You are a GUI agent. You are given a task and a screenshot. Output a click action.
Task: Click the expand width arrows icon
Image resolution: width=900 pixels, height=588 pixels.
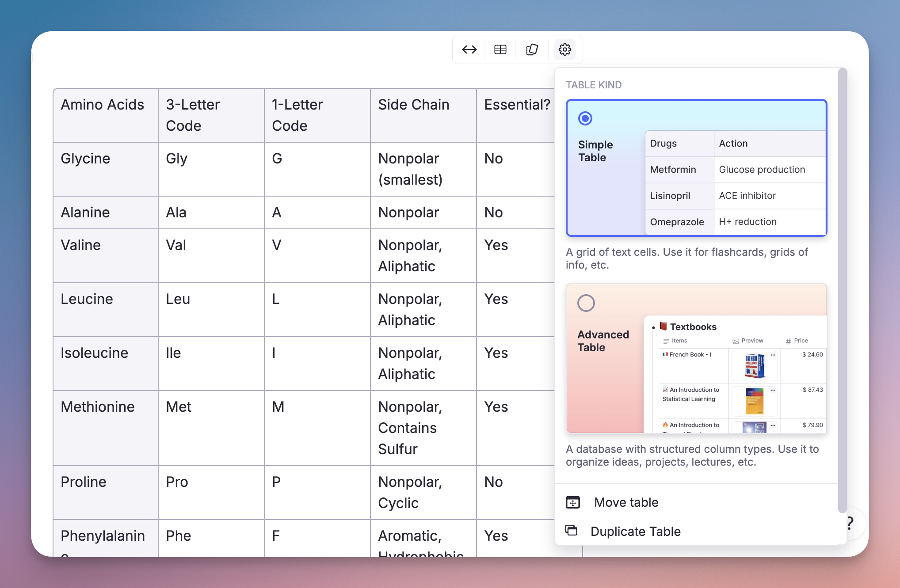pyautogui.click(x=469, y=49)
